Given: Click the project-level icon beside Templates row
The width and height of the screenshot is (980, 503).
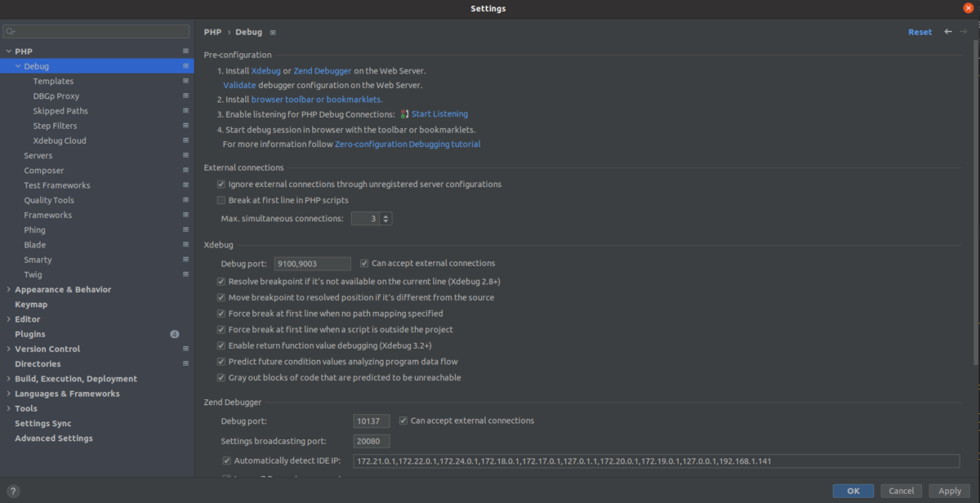Looking at the screenshot, I should tap(185, 81).
